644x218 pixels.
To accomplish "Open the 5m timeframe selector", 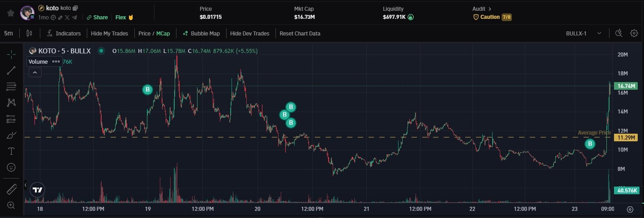I will (9, 33).
